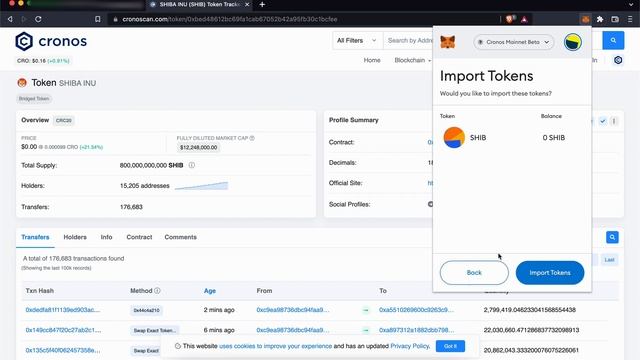The image size is (640, 360).
Task: Click the blue header search button
Action: point(613,40)
